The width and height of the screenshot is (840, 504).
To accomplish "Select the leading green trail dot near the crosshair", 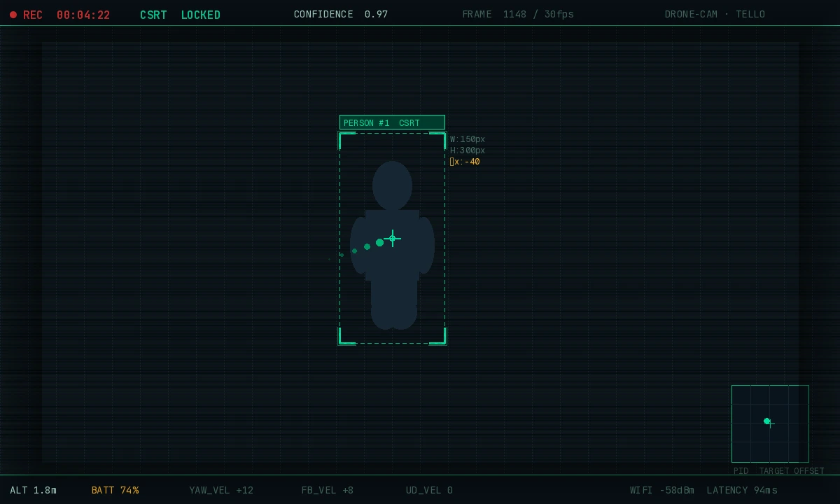I will click(380, 243).
